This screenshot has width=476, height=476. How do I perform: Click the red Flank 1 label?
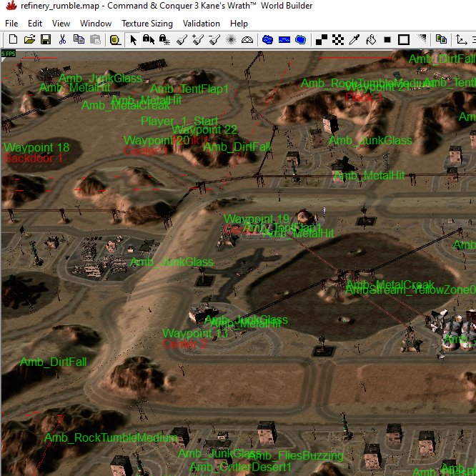(364, 97)
